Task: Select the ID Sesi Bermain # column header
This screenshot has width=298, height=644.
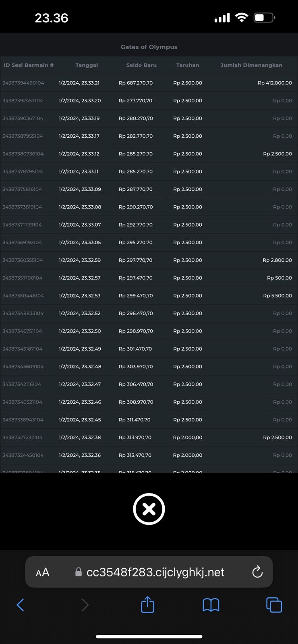Action: point(29,65)
